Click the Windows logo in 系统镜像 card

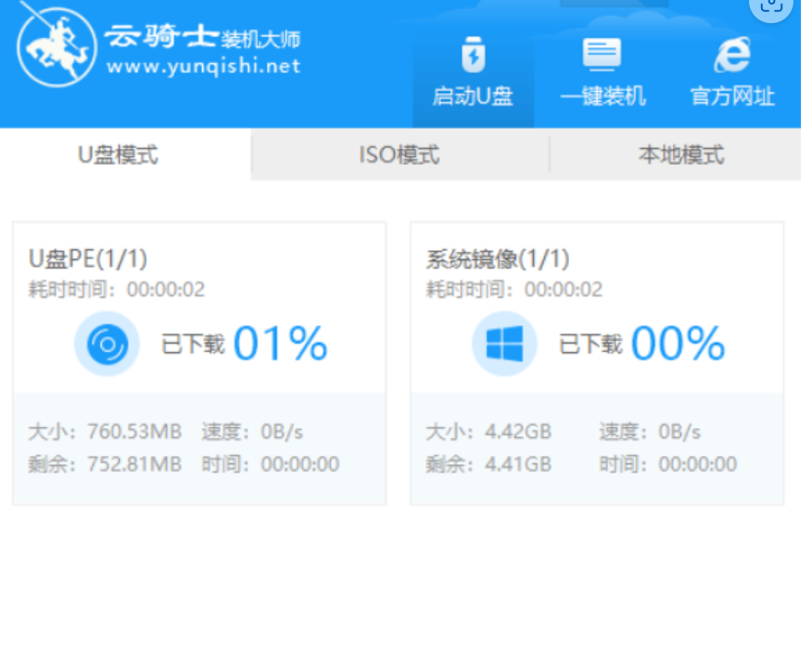[x=504, y=344]
